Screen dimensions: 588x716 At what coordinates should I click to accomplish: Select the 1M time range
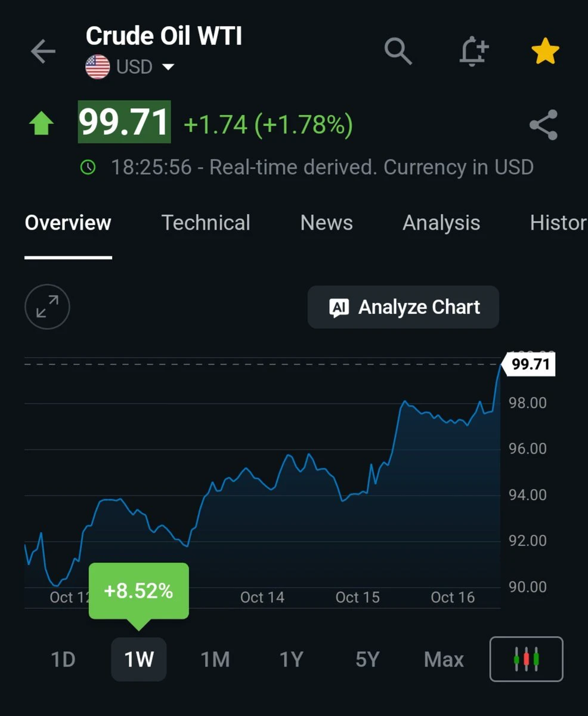click(x=215, y=659)
